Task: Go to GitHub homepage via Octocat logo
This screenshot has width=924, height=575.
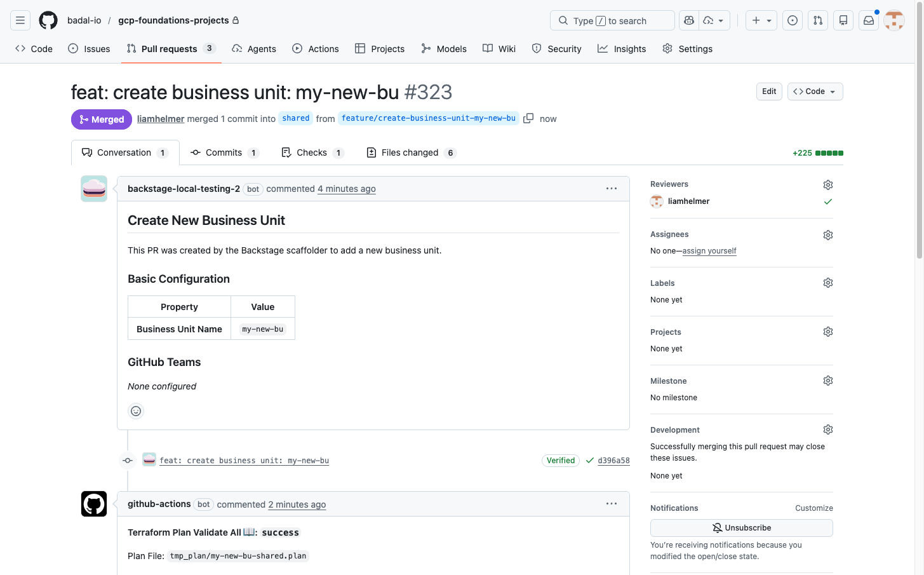Action: (x=48, y=20)
